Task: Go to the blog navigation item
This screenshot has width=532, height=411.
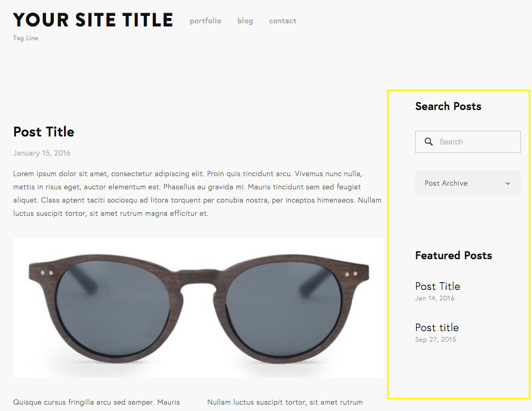Action: 245,21
